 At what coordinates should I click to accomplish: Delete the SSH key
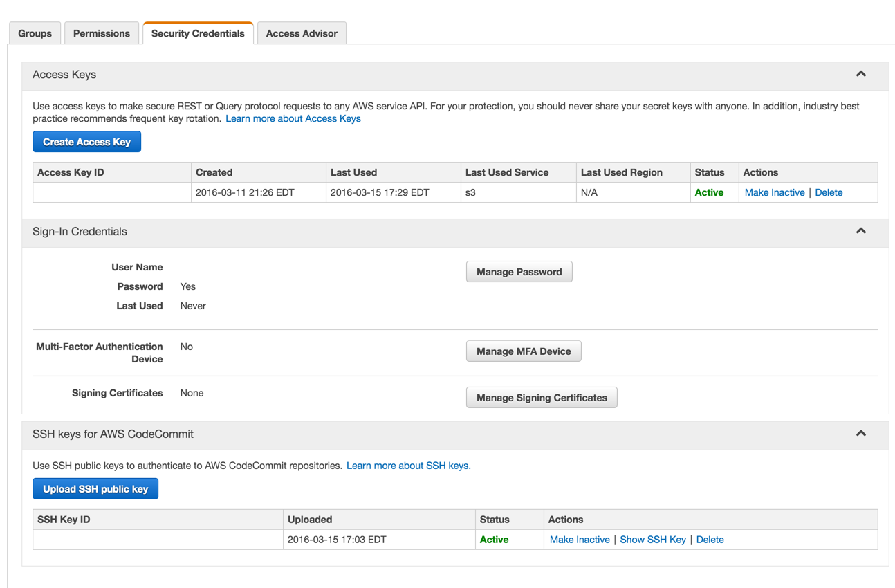pos(710,540)
